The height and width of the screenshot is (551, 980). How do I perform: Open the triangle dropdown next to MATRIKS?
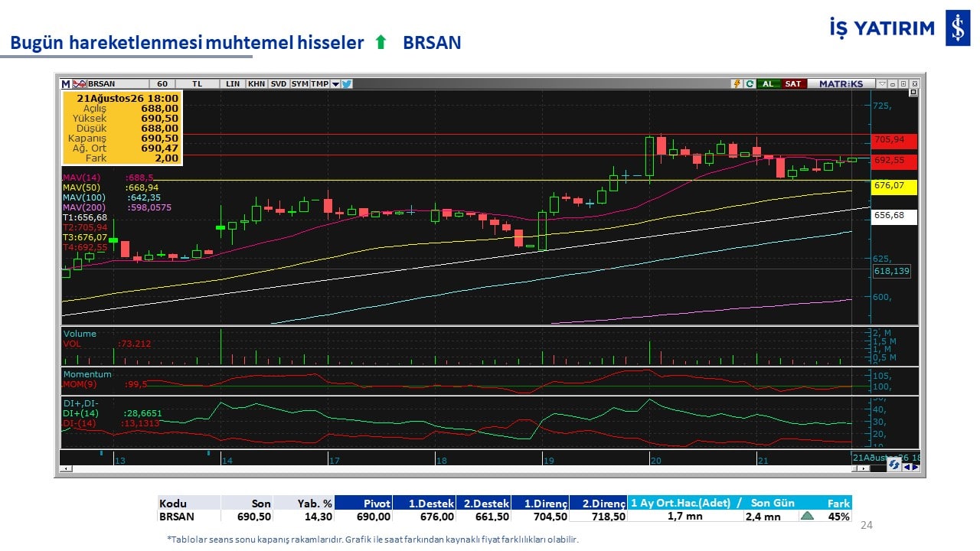click(882, 84)
